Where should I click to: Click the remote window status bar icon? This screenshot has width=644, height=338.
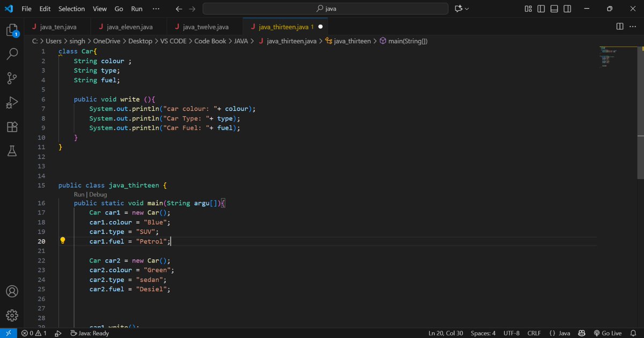pyautogui.click(x=8, y=333)
